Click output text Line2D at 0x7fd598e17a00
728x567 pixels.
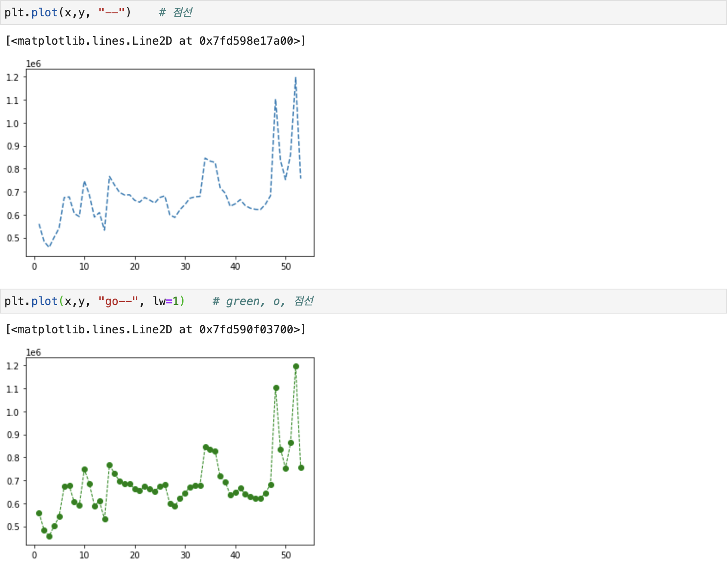click(156, 41)
